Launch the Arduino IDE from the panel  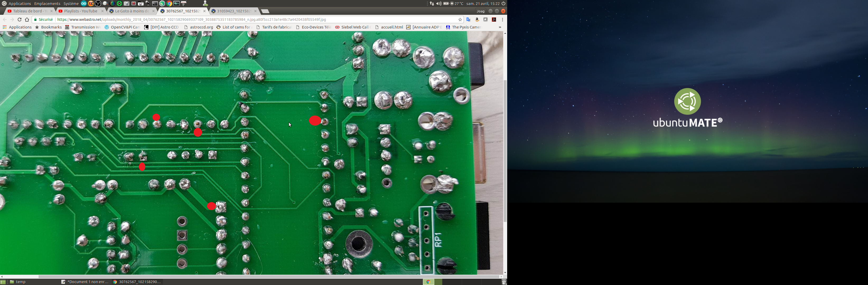click(84, 3)
